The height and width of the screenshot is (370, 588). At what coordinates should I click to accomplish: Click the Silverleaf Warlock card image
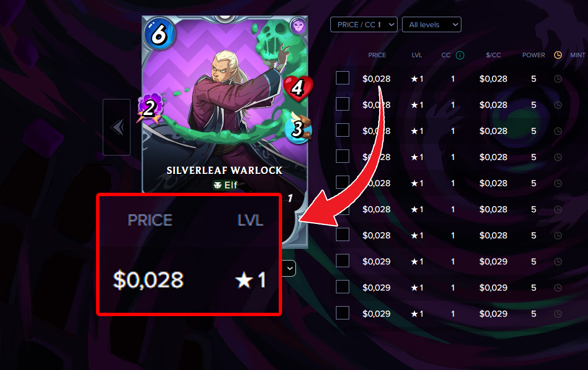pos(225,105)
